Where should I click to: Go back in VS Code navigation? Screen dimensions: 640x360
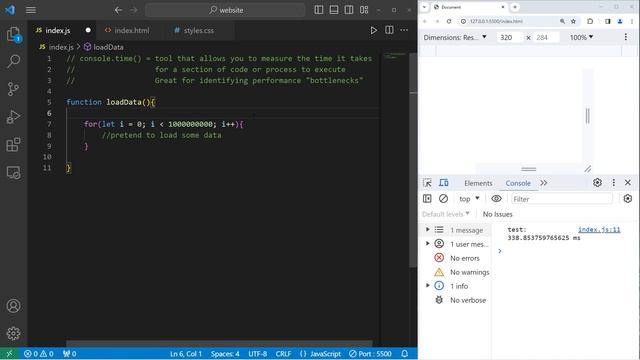pyautogui.click(x=118, y=10)
